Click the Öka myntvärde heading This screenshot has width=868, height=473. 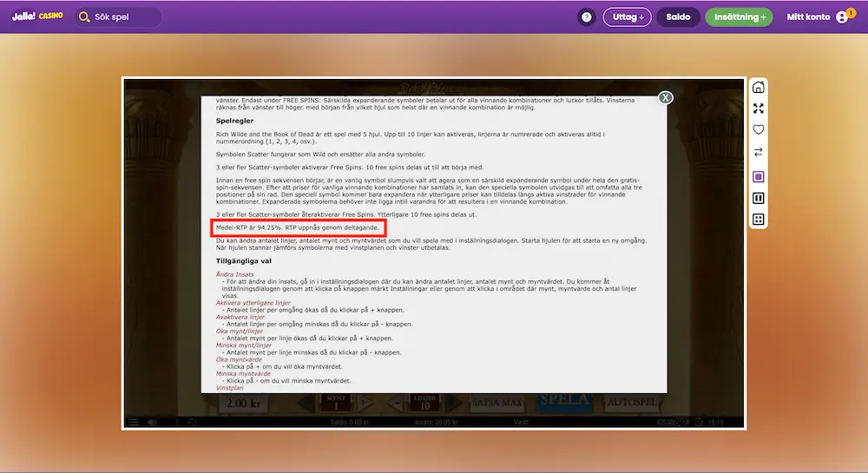point(239,359)
